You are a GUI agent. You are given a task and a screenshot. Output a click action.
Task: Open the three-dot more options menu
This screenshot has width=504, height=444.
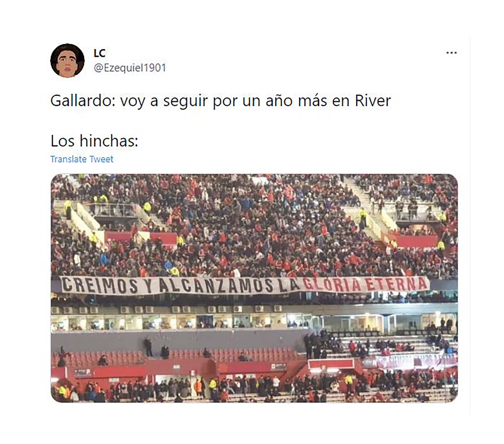pyautogui.click(x=451, y=53)
